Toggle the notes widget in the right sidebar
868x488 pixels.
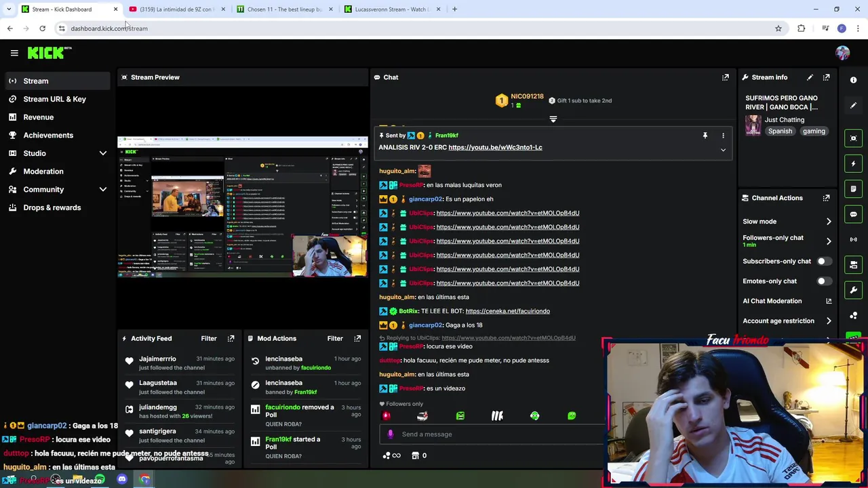854,188
